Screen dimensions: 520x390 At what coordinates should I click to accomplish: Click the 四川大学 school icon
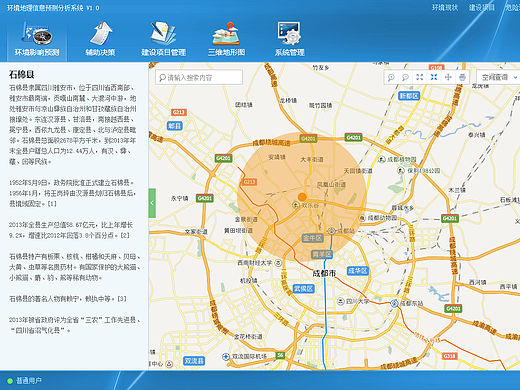tap(340, 301)
